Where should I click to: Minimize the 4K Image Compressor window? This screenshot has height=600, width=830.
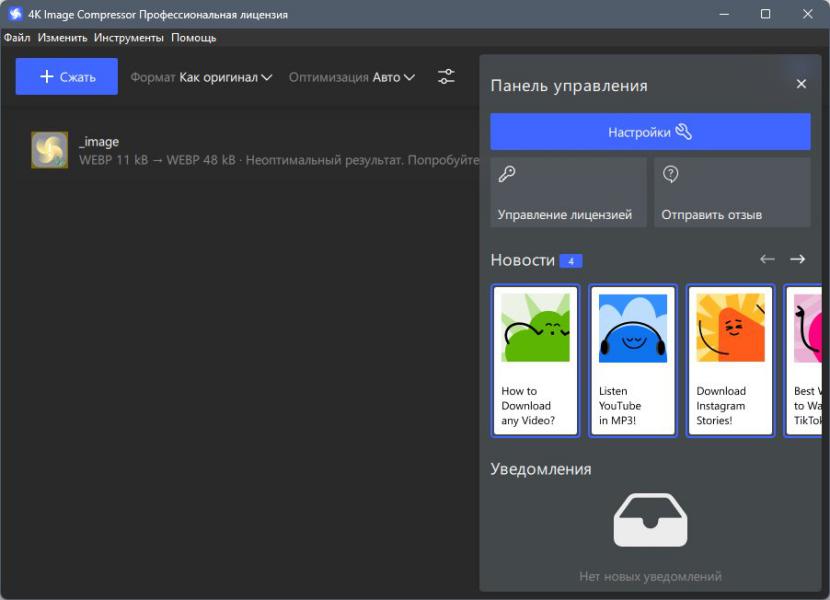point(724,14)
